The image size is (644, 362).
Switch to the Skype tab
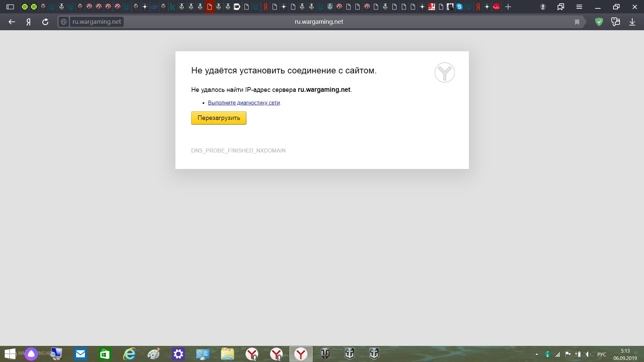(460, 7)
